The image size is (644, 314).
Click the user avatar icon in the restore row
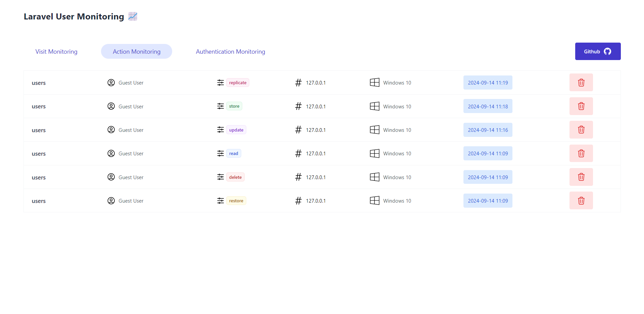(x=111, y=201)
